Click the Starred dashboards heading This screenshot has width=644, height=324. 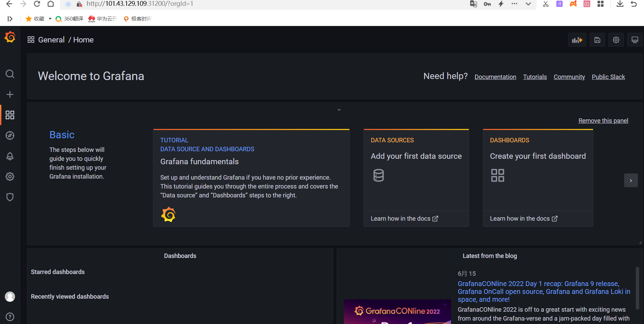[58, 272]
